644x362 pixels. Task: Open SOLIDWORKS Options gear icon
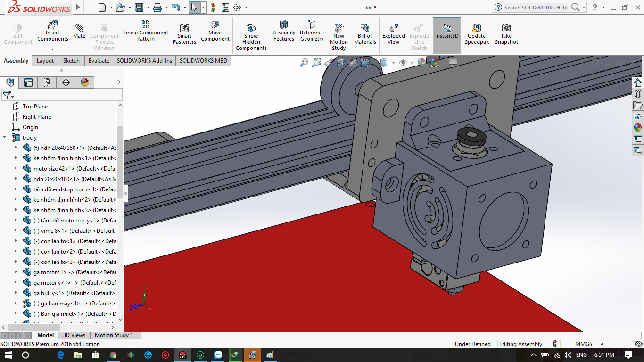(237, 8)
